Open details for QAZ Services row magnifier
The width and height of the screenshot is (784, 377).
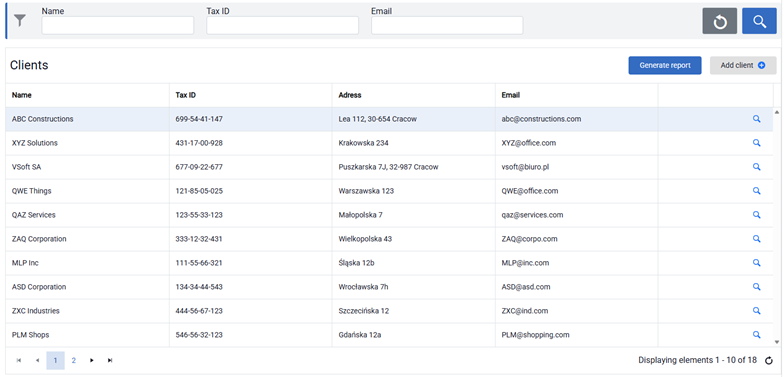(x=756, y=215)
